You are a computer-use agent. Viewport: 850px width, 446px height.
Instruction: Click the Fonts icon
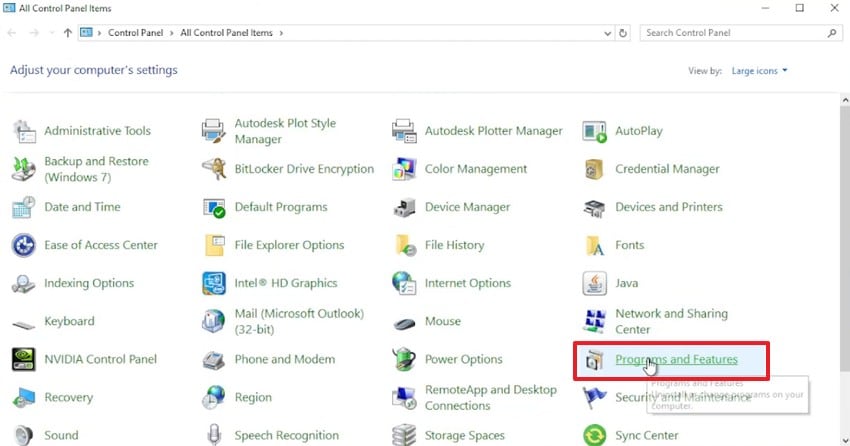pyautogui.click(x=594, y=245)
